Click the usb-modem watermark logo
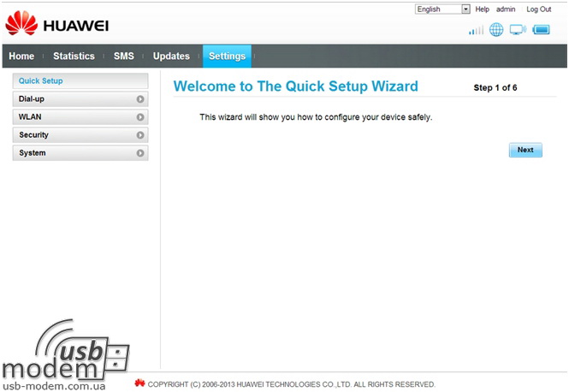569x392 pixels. pyautogui.click(x=67, y=355)
